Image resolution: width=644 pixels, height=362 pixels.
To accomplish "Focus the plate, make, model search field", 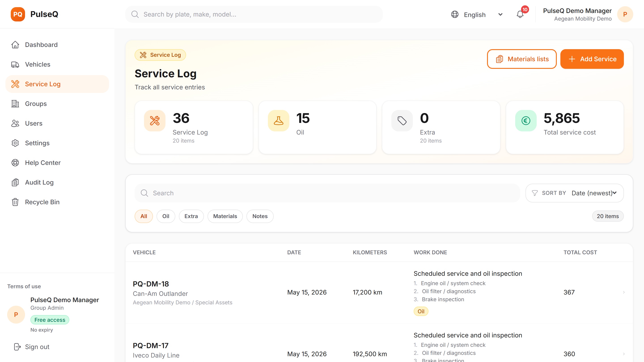I will [x=254, y=14].
